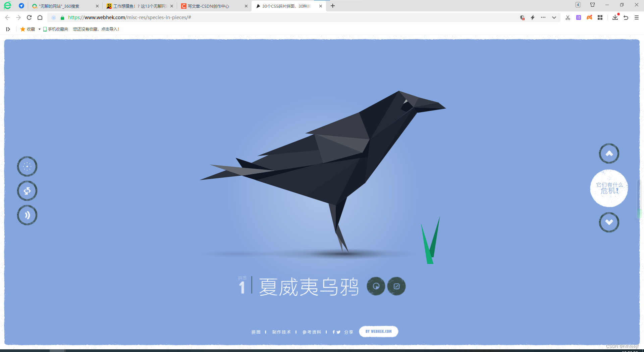644x352 pixels.
Task: Click the shuffle arrows circle icon
Action: (27, 191)
